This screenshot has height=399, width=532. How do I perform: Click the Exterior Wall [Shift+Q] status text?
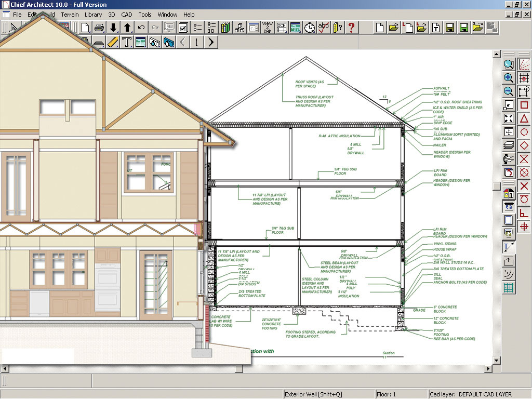coord(313,394)
